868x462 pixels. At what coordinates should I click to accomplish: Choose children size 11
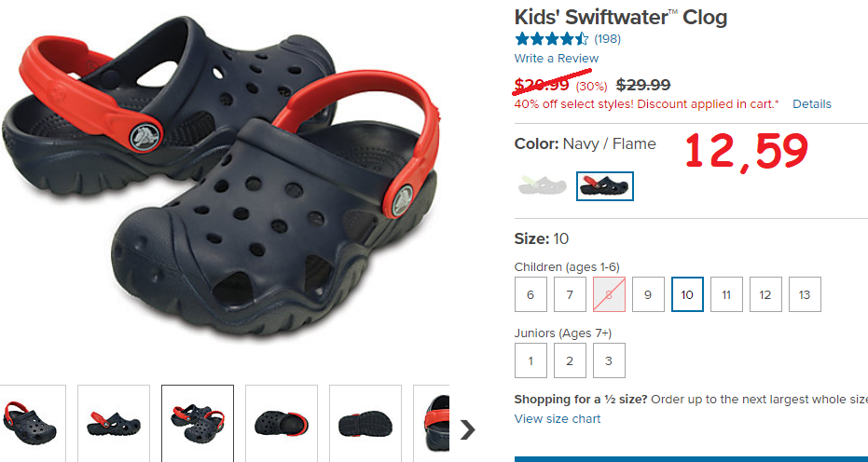(726, 294)
